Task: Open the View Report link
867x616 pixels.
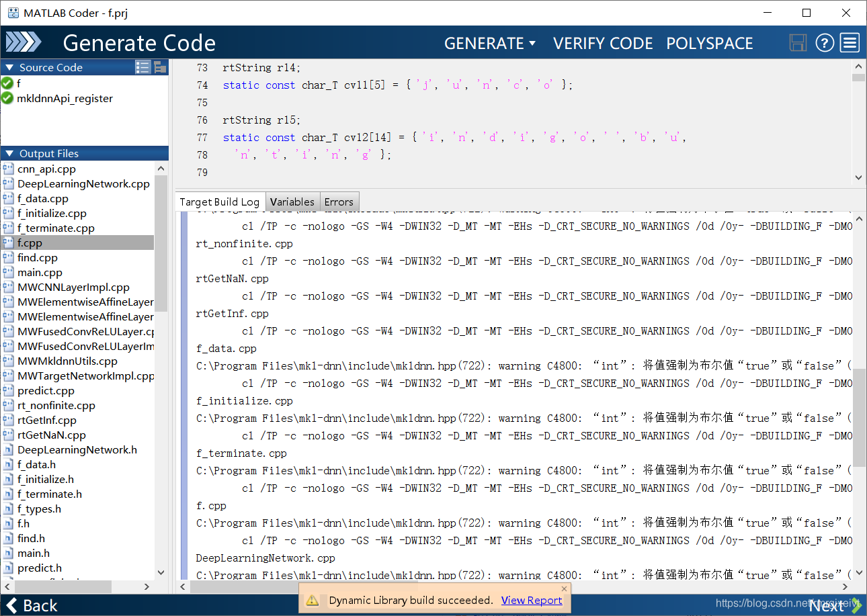Action: [x=532, y=601]
